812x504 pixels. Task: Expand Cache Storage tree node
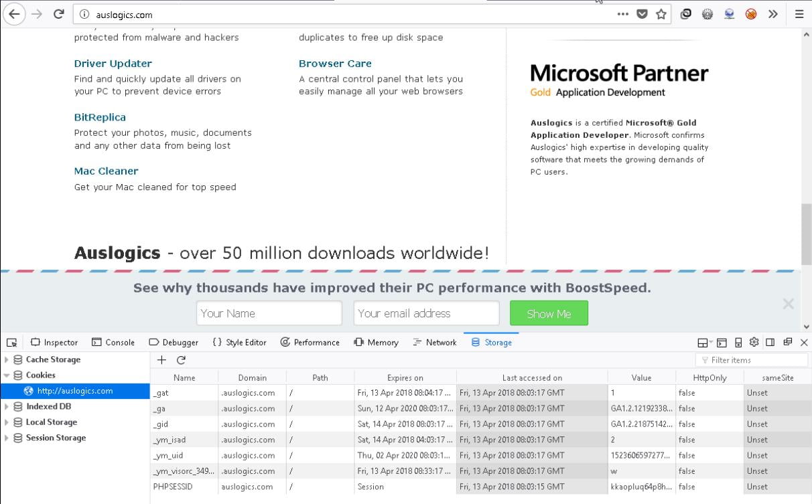(7, 360)
